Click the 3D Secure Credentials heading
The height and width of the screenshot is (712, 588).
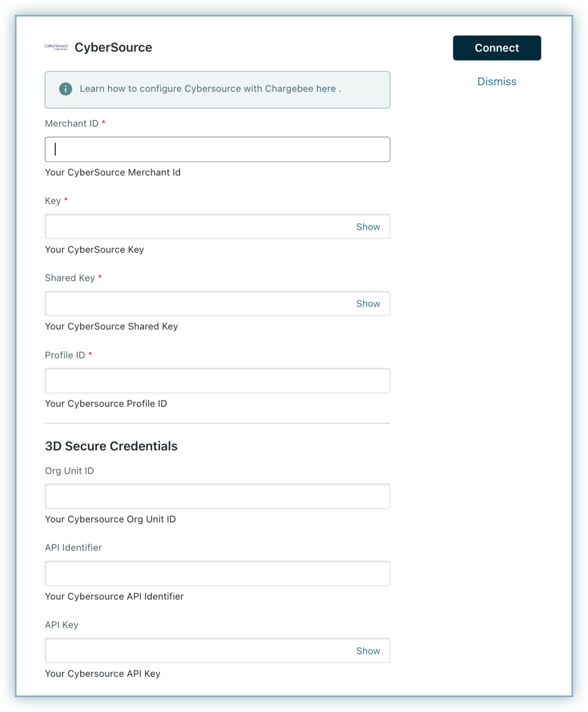pos(111,446)
